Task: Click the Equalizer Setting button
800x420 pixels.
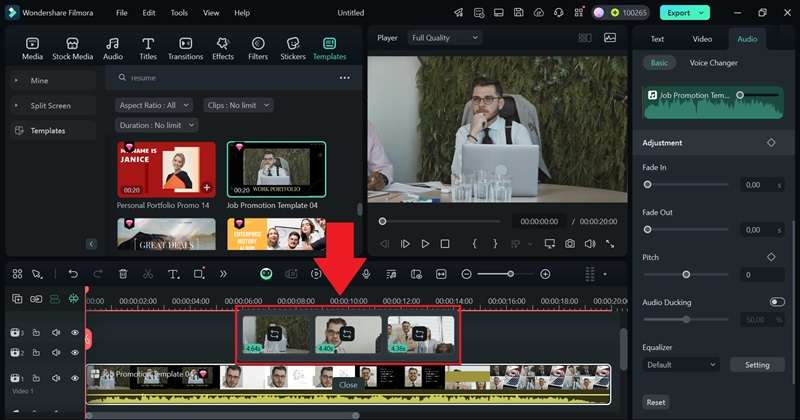Action: click(x=757, y=365)
